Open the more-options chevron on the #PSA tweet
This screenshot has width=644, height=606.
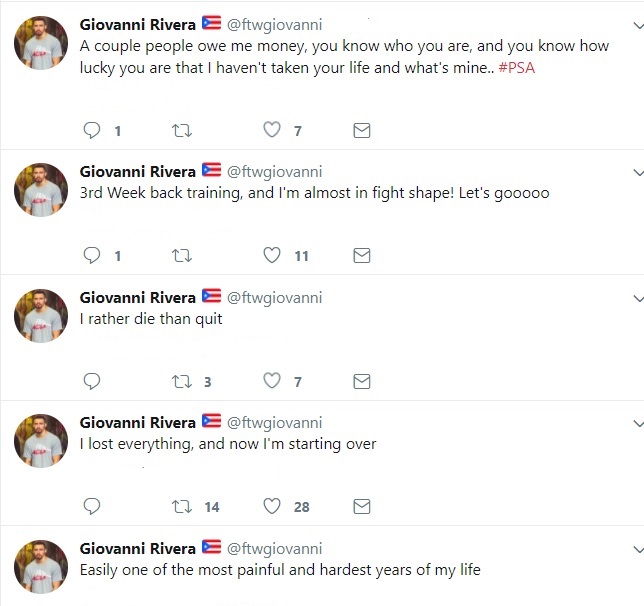pyautogui.click(x=638, y=25)
